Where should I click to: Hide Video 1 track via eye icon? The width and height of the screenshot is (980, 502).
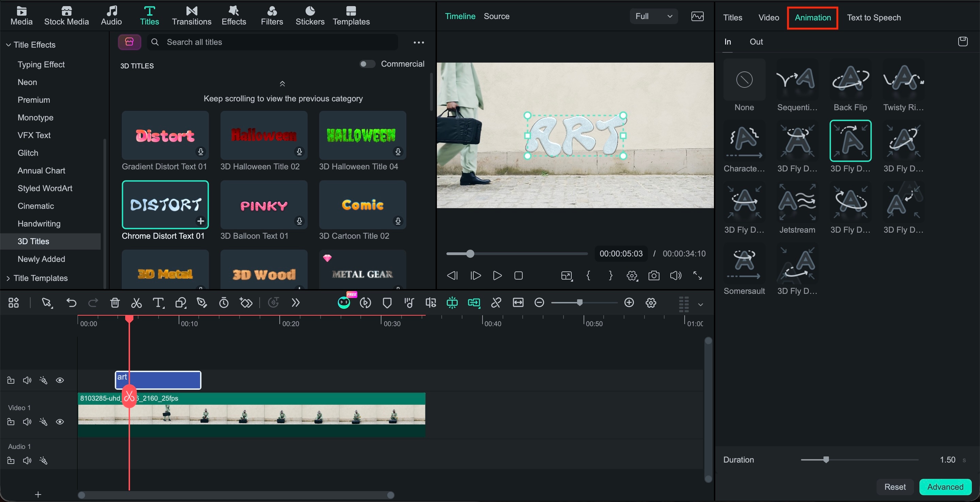point(60,422)
